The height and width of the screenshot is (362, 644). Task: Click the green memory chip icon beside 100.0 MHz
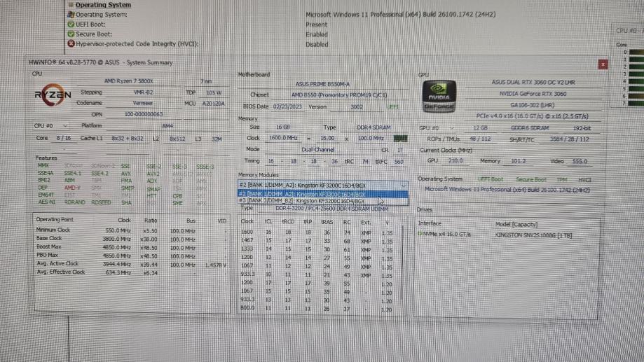(x=400, y=139)
